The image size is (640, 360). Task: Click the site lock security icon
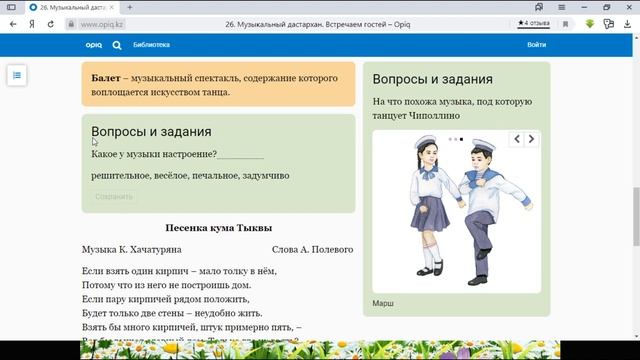(x=71, y=24)
